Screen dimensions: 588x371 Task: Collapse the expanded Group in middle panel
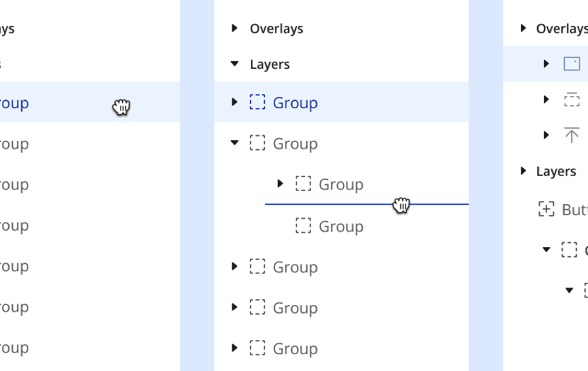click(x=235, y=143)
